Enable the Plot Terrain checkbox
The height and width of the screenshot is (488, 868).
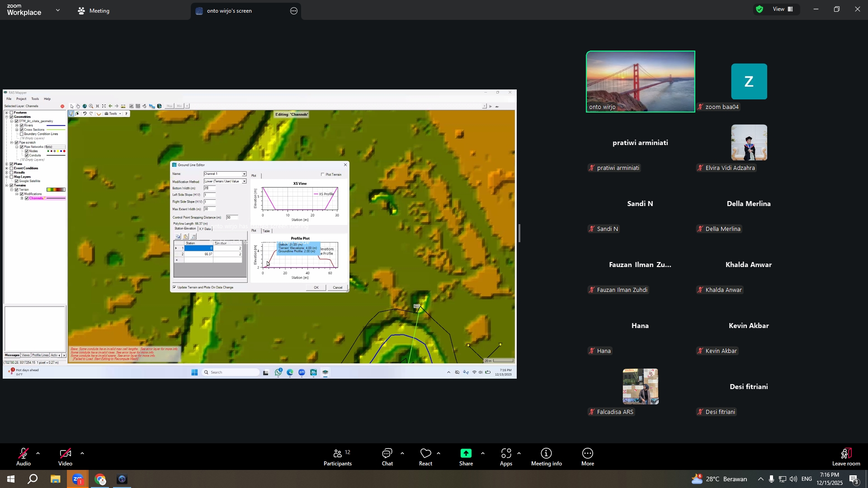pyautogui.click(x=323, y=174)
